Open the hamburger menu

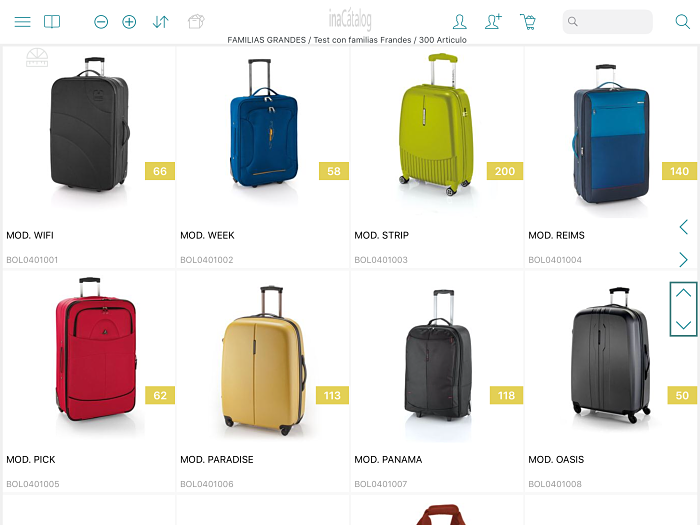pos(22,22)
